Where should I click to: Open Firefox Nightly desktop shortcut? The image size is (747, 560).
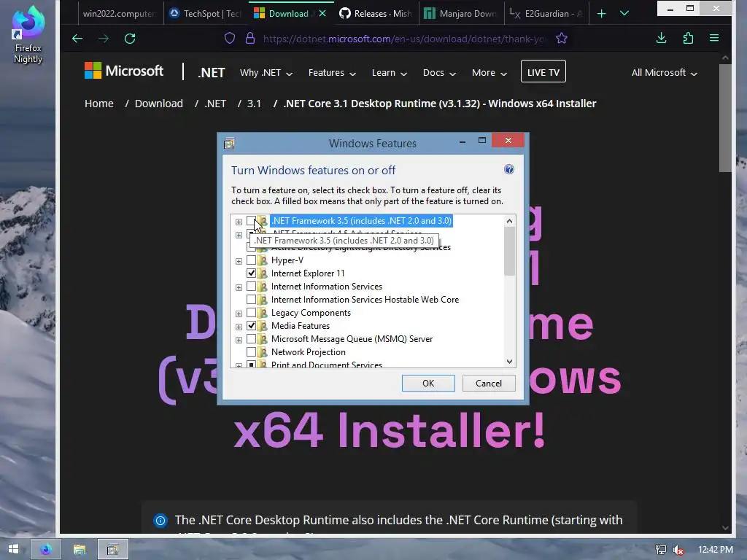[28, 36]
